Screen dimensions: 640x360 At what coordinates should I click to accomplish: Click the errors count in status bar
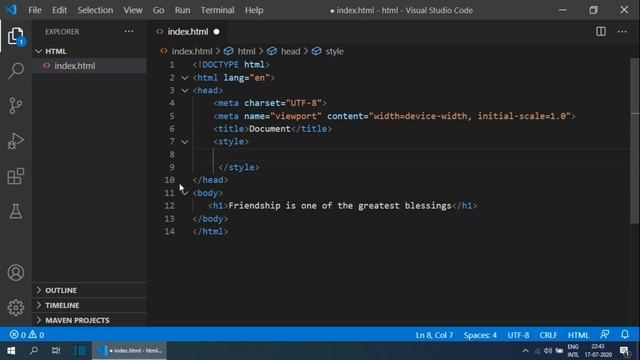[18, 335]
